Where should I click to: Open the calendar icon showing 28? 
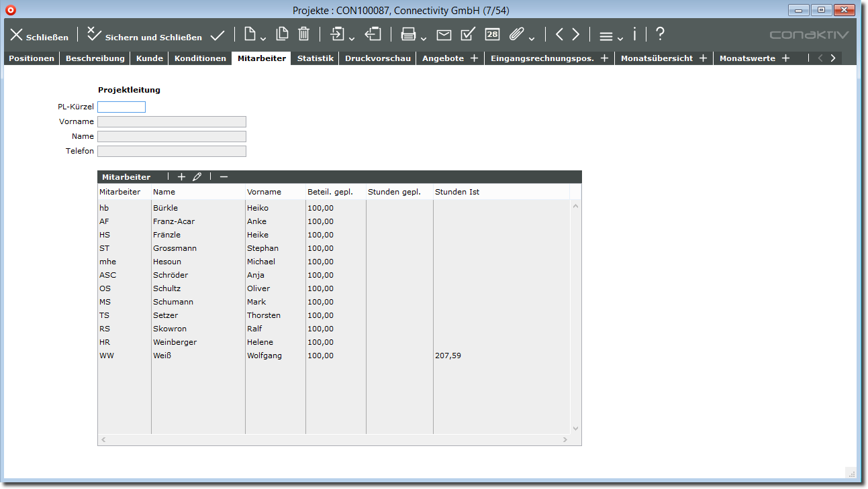point(492,35)
